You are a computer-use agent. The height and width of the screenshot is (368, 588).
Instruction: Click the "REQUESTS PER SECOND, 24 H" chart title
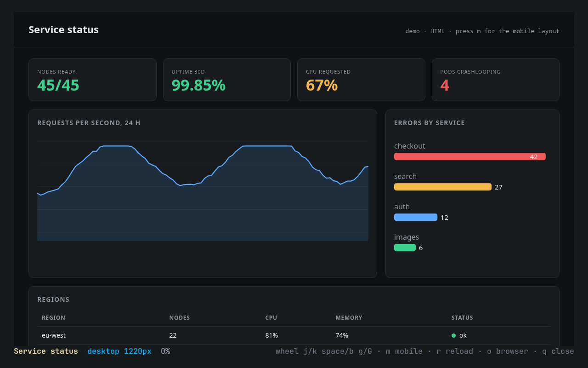(89, 123)
